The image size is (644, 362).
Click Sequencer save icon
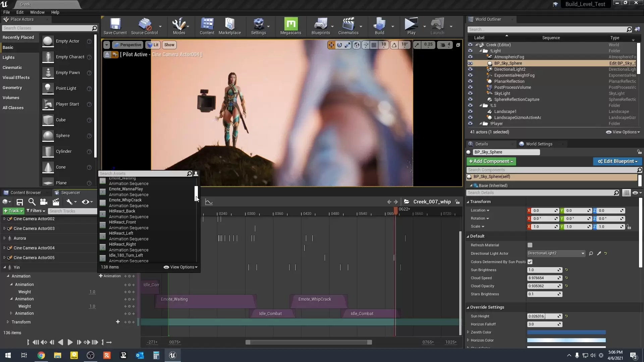(20, 202)
